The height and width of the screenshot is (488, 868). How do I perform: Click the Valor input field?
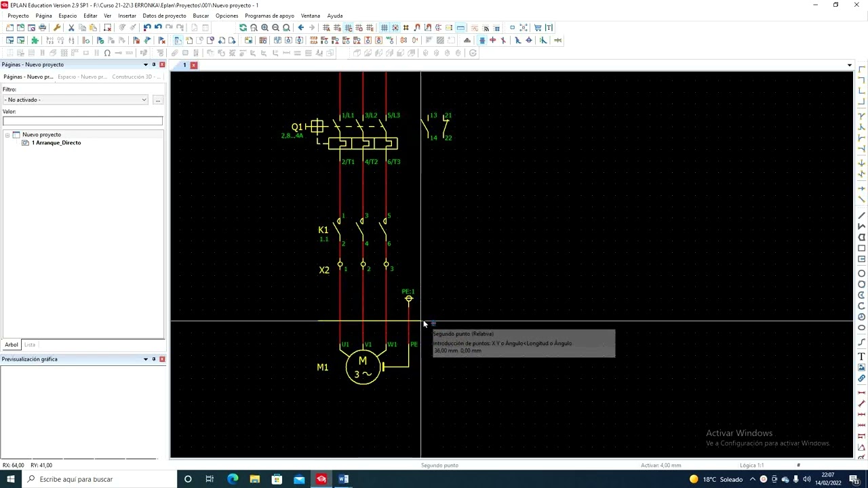(x=83, y=121)
